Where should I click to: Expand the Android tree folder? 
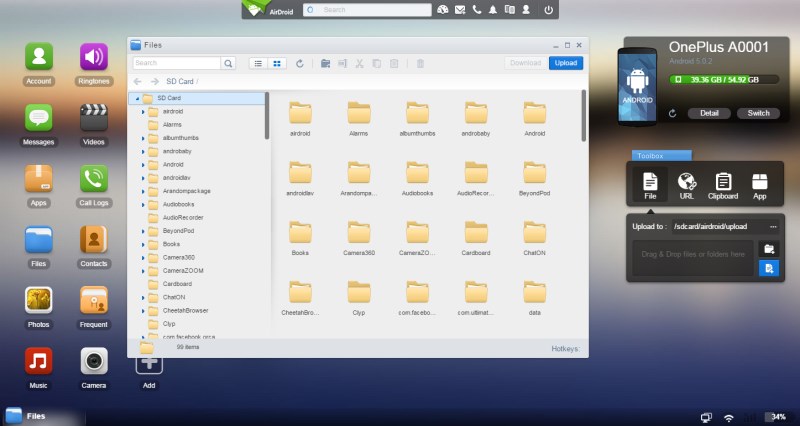point(143,164)
